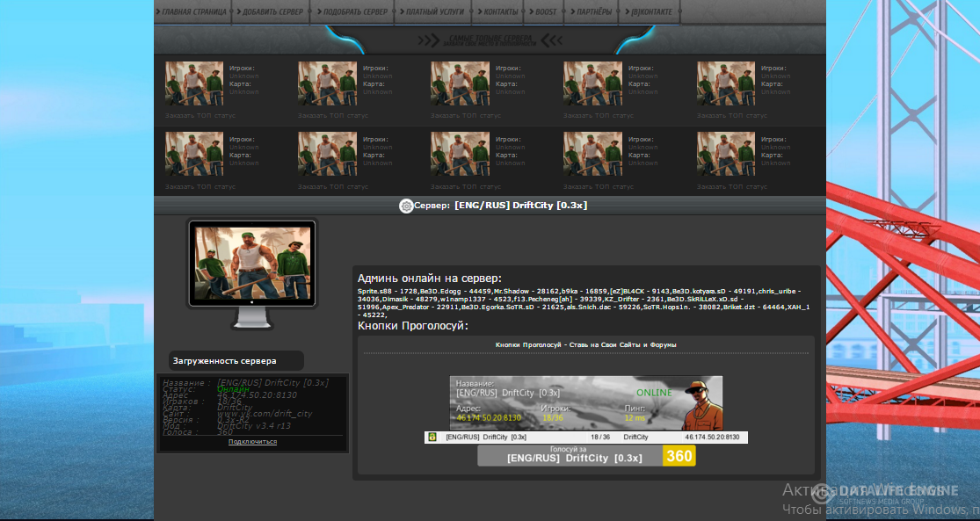Click the green ONLINE label on the banner
This screenshot has width=980, height=521.
654,393
